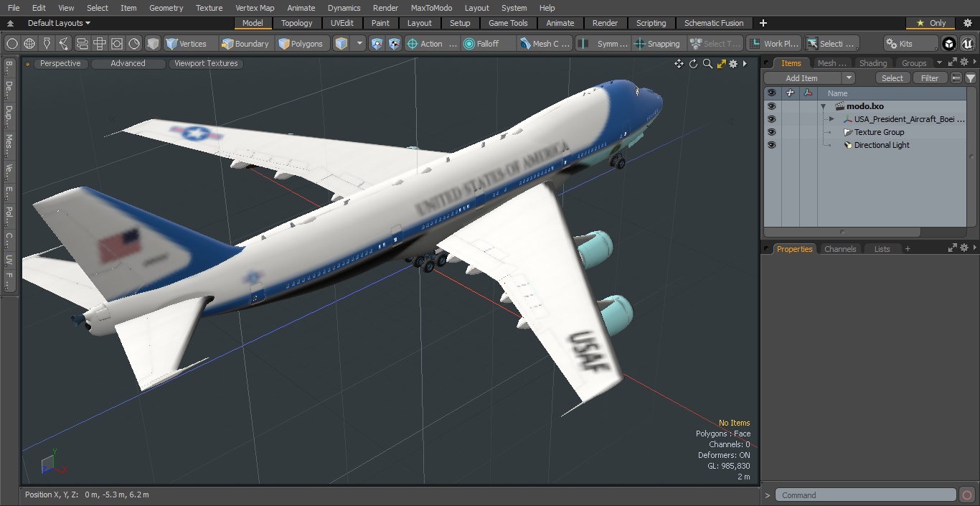Viewport: 980px width, 506px height.
Task: Click the record circle icon beside Command
Action: (x=967, y=495)
